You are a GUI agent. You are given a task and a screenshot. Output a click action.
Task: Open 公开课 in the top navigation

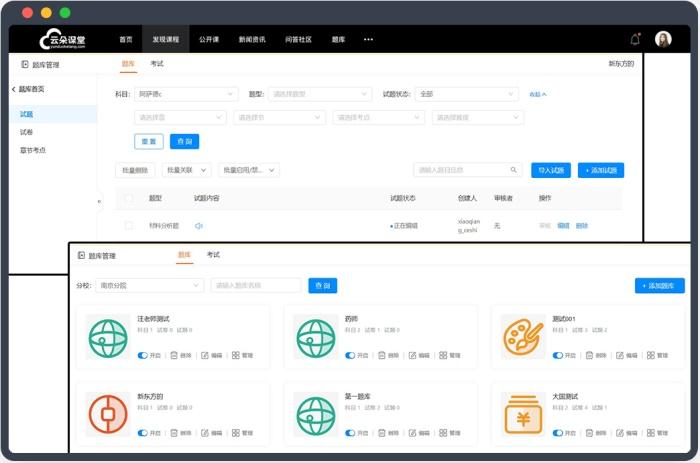pos(209,39)
